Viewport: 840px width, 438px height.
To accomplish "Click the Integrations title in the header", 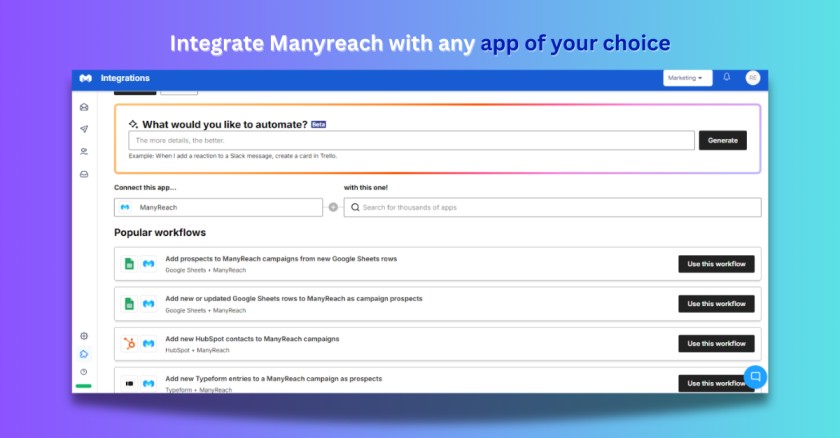I will coord(125,78).
